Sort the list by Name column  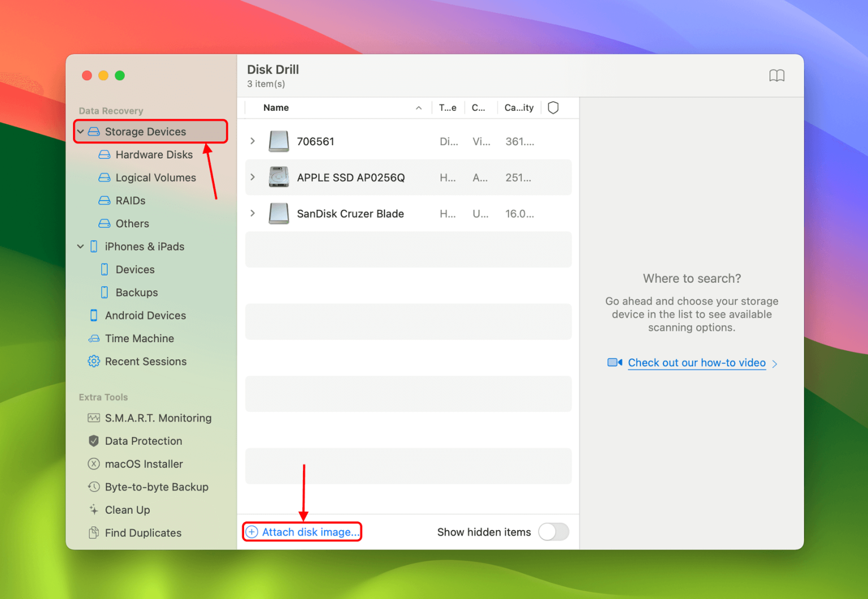coord(276,108)
